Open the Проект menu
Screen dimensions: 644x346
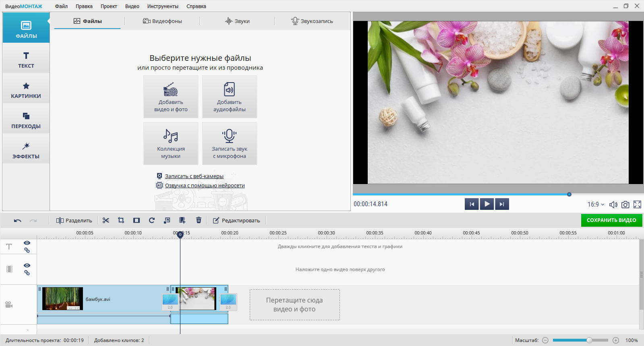(109, 6)
